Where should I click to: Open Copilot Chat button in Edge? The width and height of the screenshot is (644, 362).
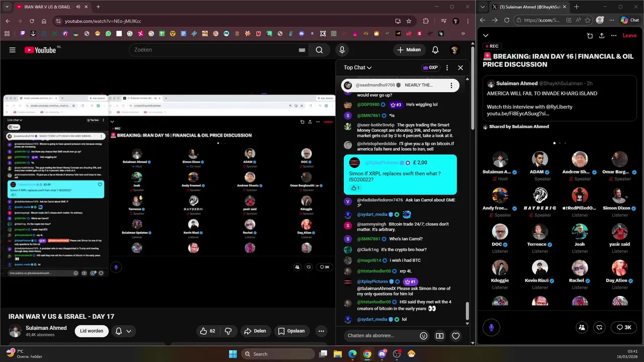pyautogui.click(x=629, y=20)
